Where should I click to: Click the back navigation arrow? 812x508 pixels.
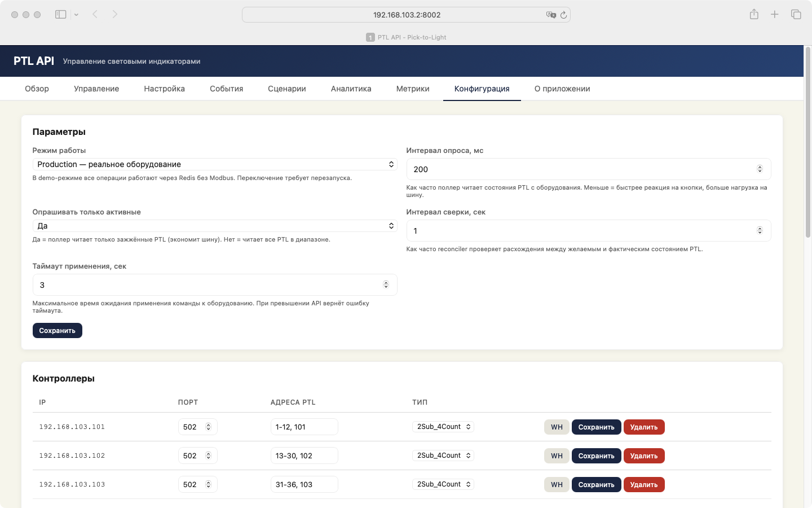(x=95, y=14)
